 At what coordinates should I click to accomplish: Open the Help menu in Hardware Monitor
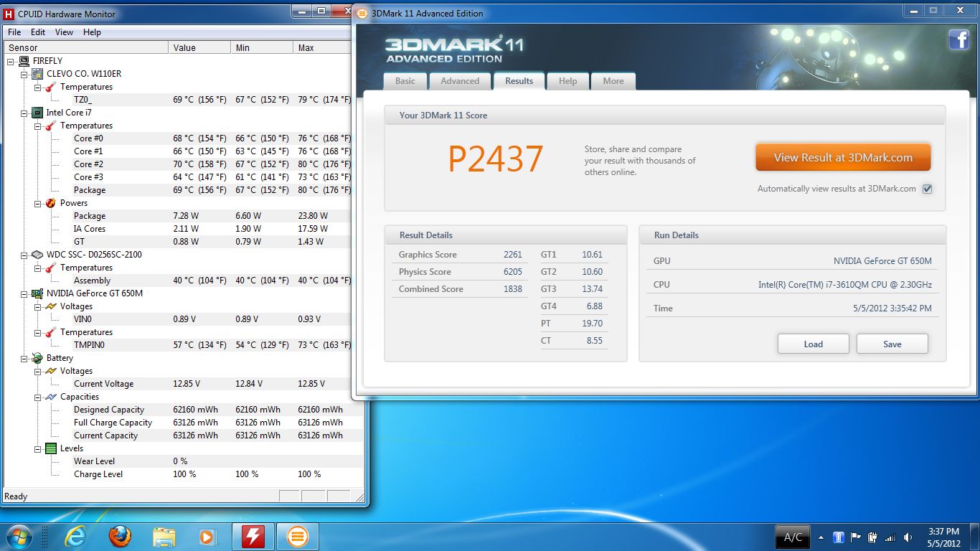(92, 32)
